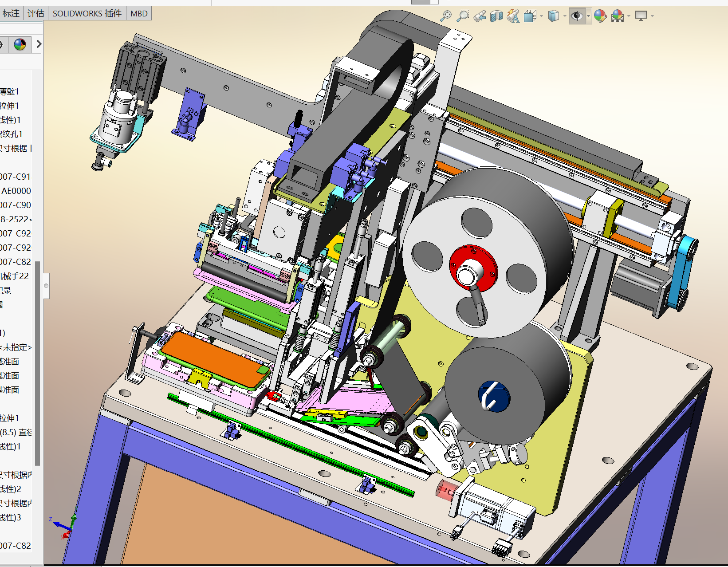Select tree item (8.5) 直径
The height and width of the screenshot is (567, 728).
(16, 432)
